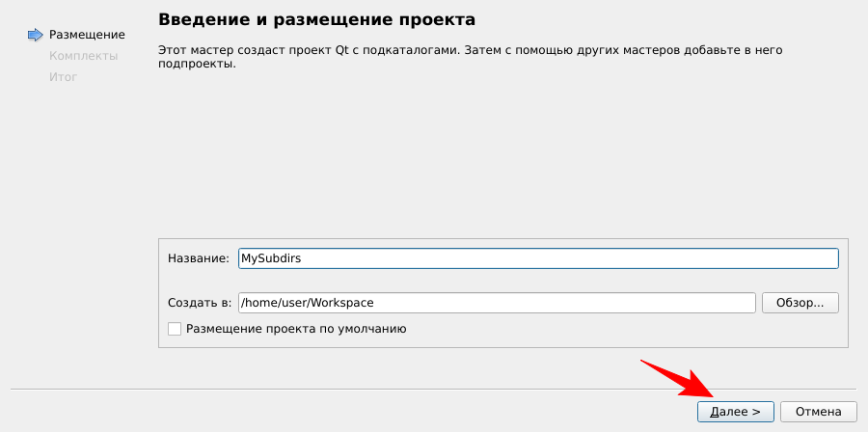Screen dimensions: 868x432
Task: Focus the /home/user/Workspace path field
Action: 496,303
